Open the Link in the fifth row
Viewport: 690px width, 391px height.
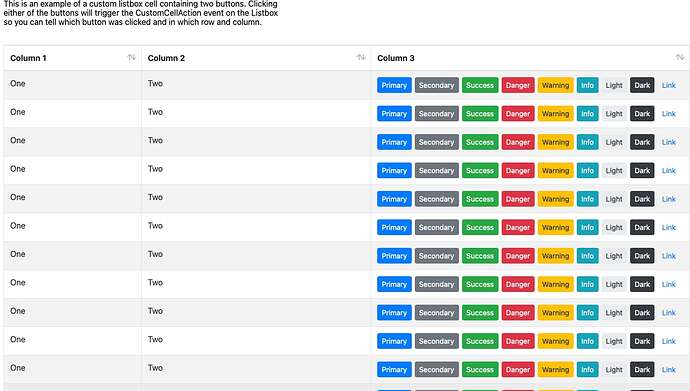668,199
